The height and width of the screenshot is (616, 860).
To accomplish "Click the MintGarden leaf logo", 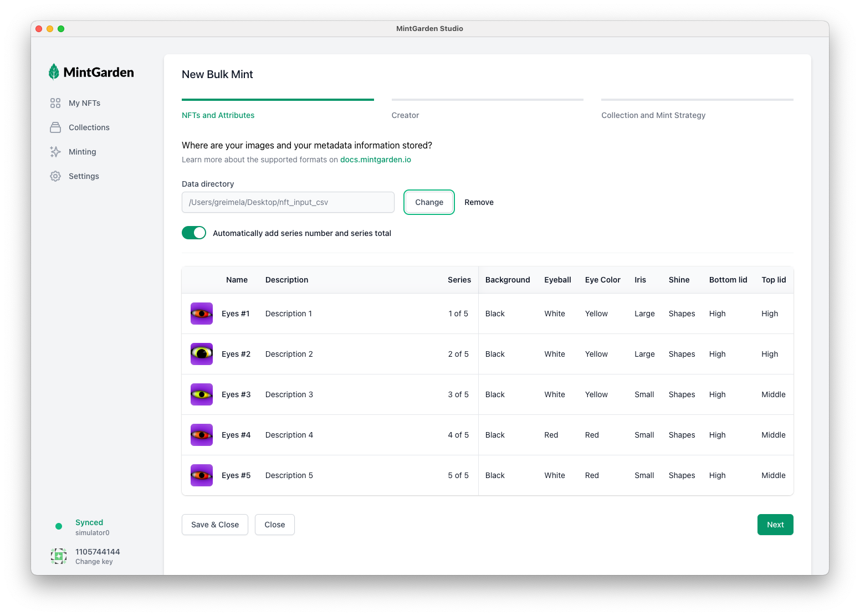I will click(x=54, y=72).
